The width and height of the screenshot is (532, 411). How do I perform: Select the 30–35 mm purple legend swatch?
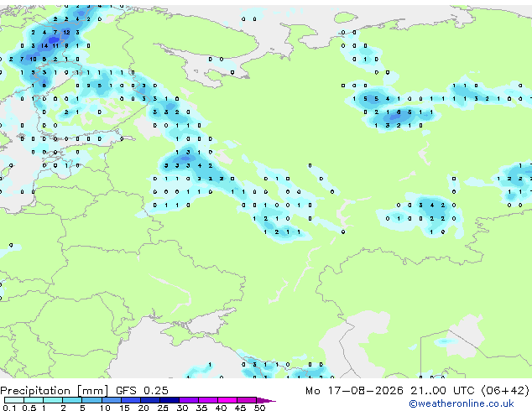pyautogui.click(x=188, y=400)
